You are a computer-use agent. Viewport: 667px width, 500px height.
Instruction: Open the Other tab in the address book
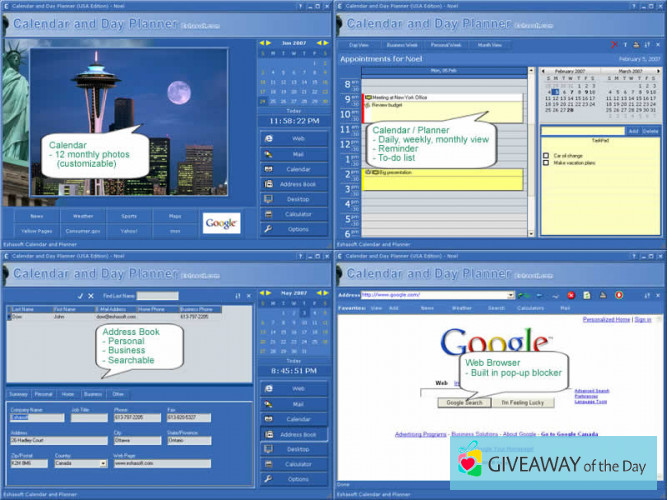[118, 394]
